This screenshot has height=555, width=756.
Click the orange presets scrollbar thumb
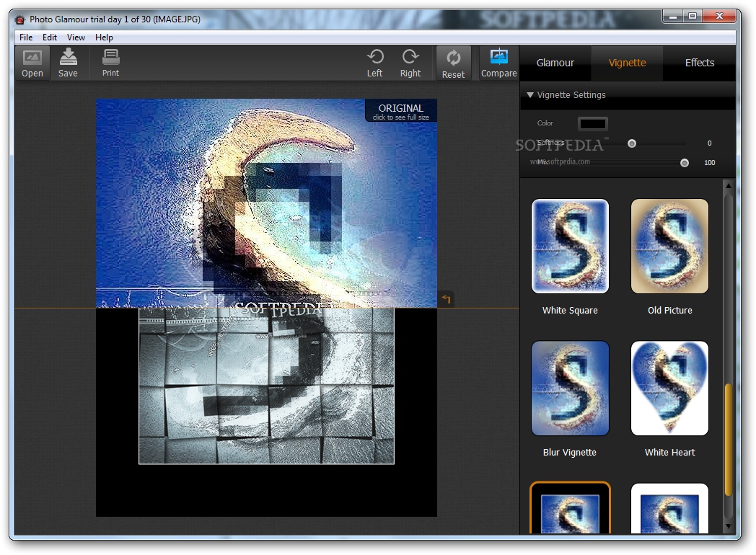[729, 440]
